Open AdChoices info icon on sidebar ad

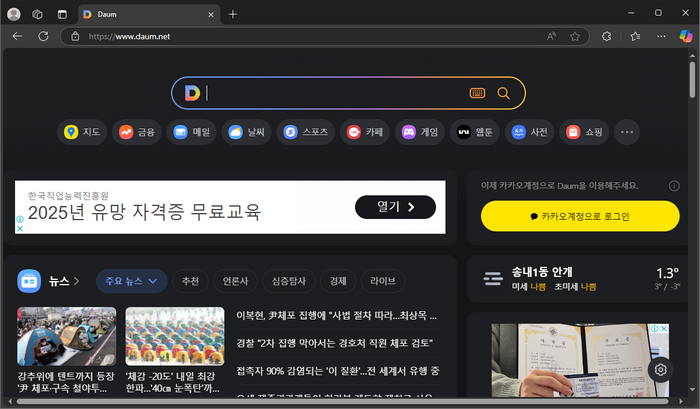[654, 329]
